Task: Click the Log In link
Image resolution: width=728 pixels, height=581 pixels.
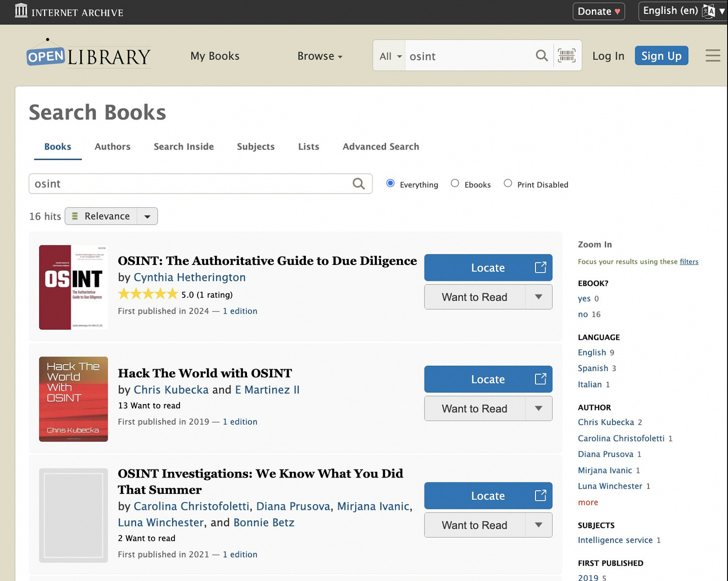Action: (x=608, y=56)
